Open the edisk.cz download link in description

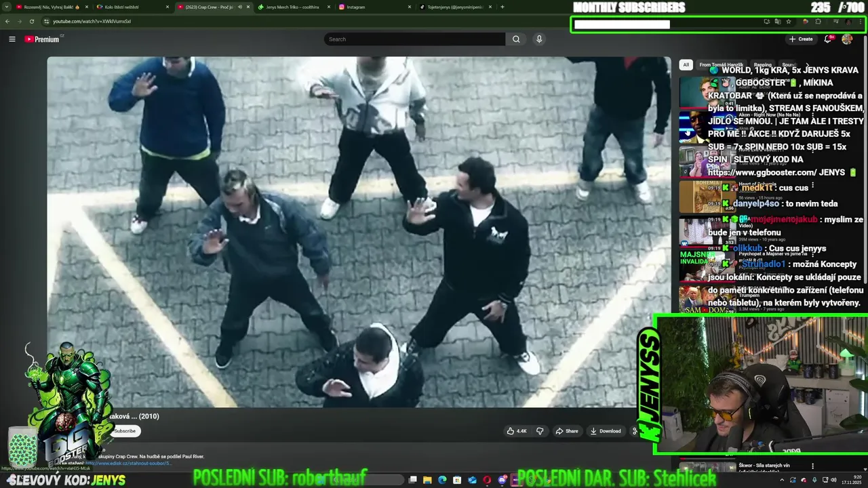click(x=129, y=463)
